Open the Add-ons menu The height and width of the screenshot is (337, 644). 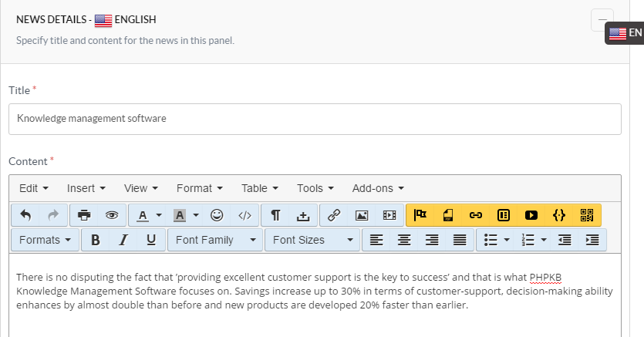(378, 188)
